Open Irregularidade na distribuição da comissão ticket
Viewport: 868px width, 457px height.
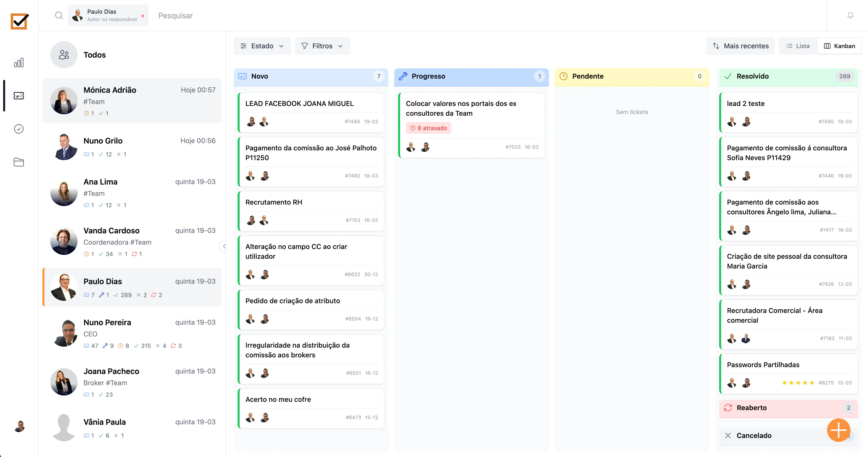pos(311,359)
